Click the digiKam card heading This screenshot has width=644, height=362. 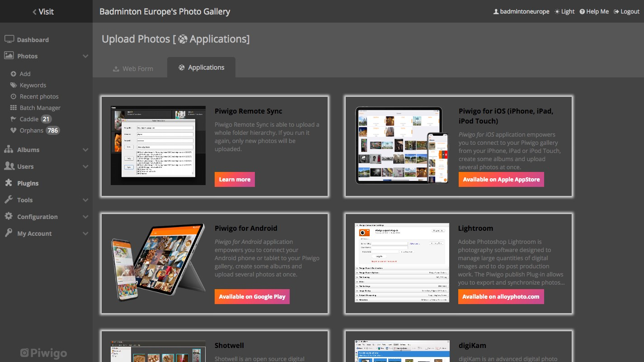click(472, 345)
